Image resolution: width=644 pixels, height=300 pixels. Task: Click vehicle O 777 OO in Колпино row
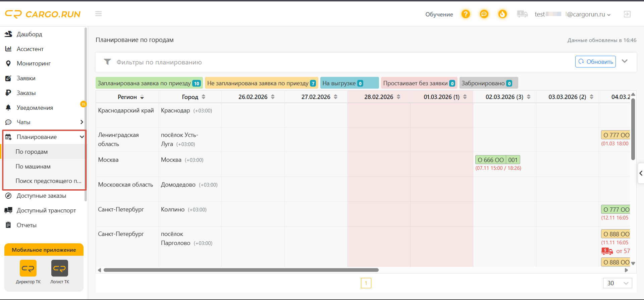(x=616, y=209)
